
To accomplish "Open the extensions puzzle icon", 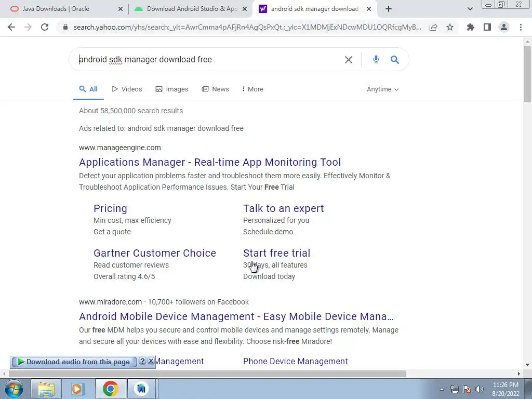I will (x=471, y=27).
